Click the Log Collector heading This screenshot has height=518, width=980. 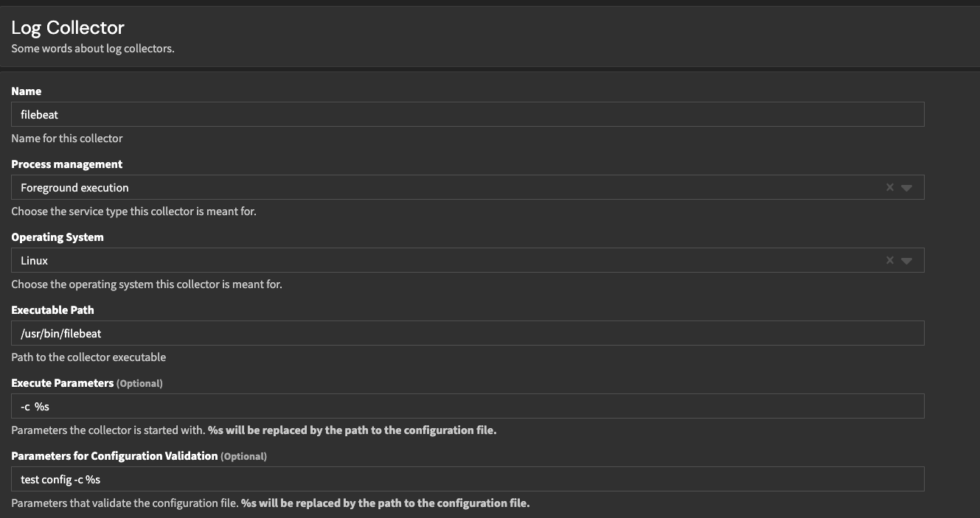click(x=67, y=27)
